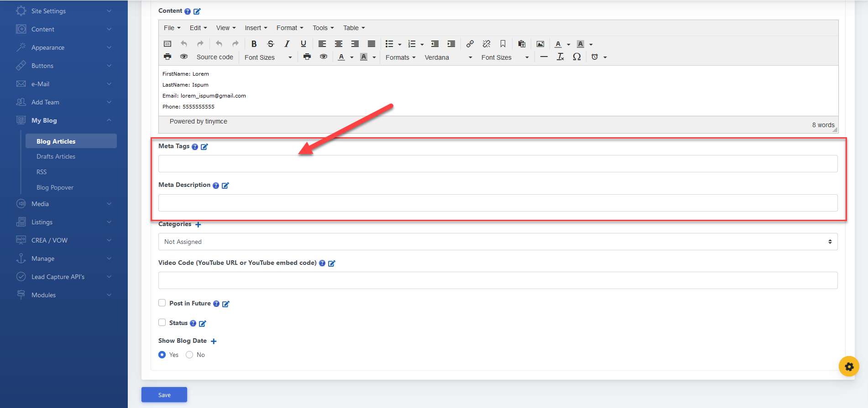Open the yellow settings gear button

[x=849, y=366]
